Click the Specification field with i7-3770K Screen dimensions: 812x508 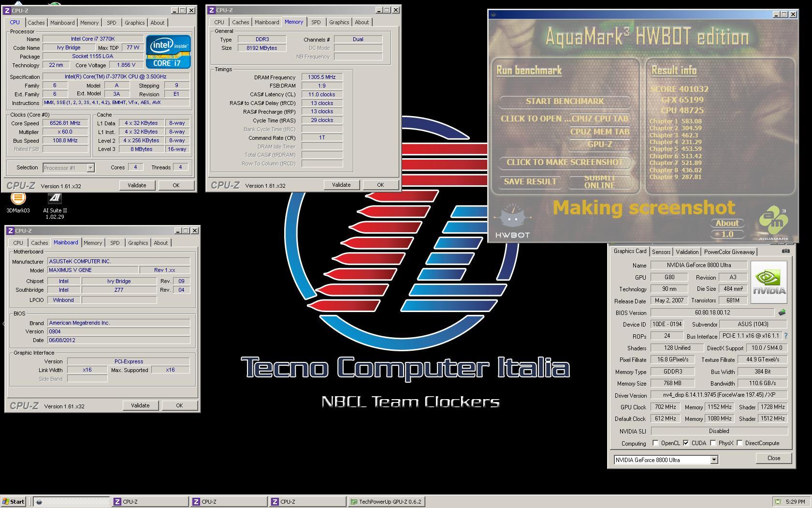point(116,77)
